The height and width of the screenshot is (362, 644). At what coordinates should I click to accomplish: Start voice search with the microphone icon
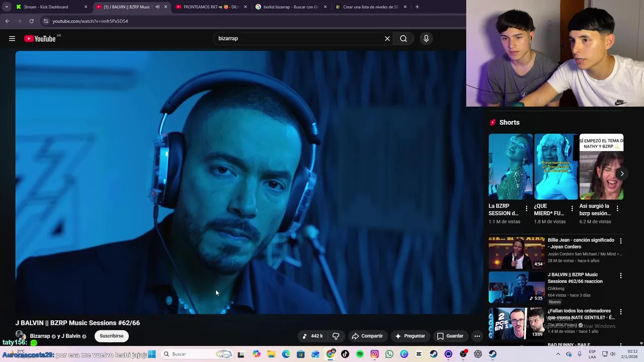click(x=426, y=39)
